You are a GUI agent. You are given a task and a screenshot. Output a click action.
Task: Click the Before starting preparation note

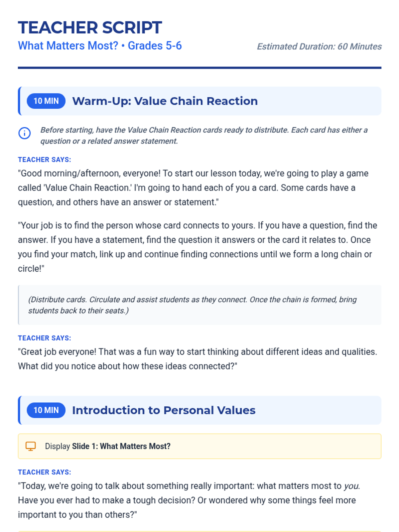coord(203,135)
